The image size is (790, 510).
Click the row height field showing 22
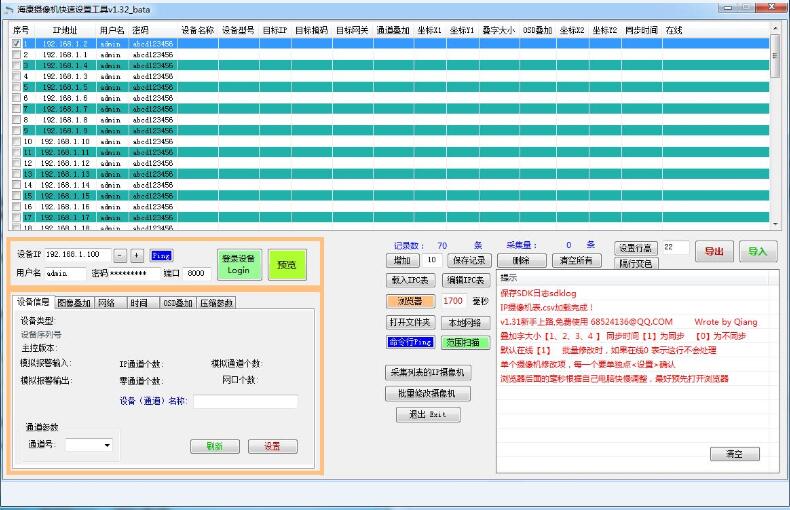675,247
